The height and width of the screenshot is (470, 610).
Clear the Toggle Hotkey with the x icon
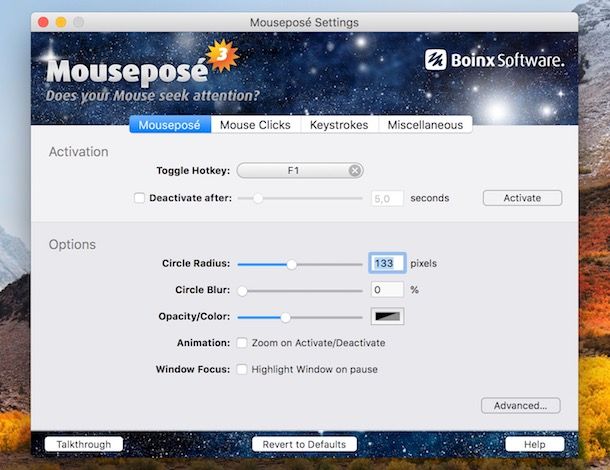(354, 170)
